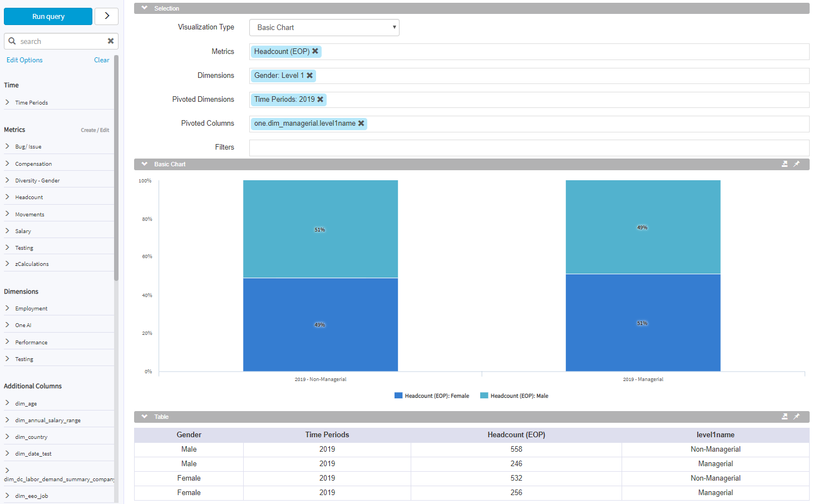Pin the Basic Chart panel
The width and height of the screenshot is (818, 504).
(797, 164)
